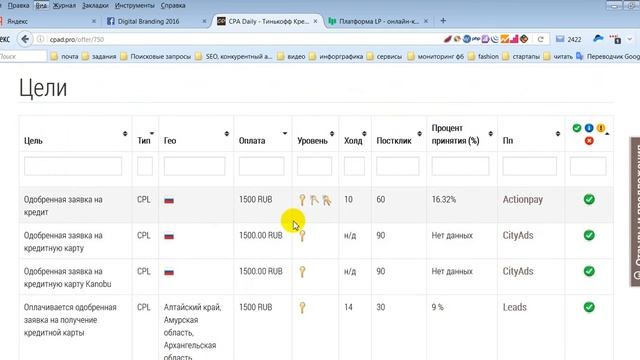Click the green check in Leads row
The height and width of the screenshot is (360, 640).
[589, 307]
